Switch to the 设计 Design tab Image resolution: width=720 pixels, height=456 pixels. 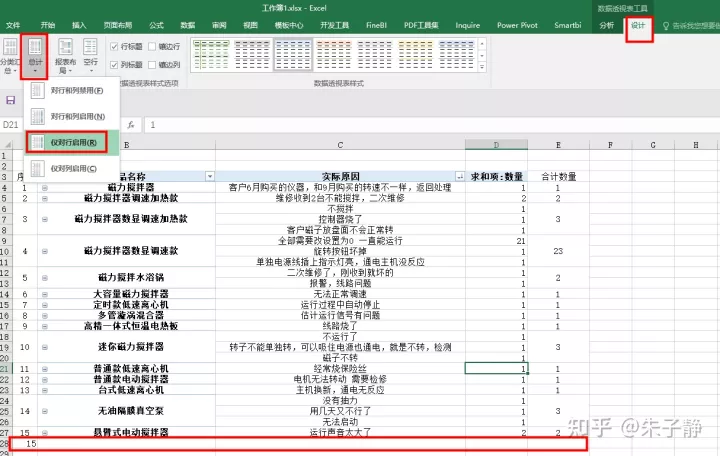click(638, 25)
